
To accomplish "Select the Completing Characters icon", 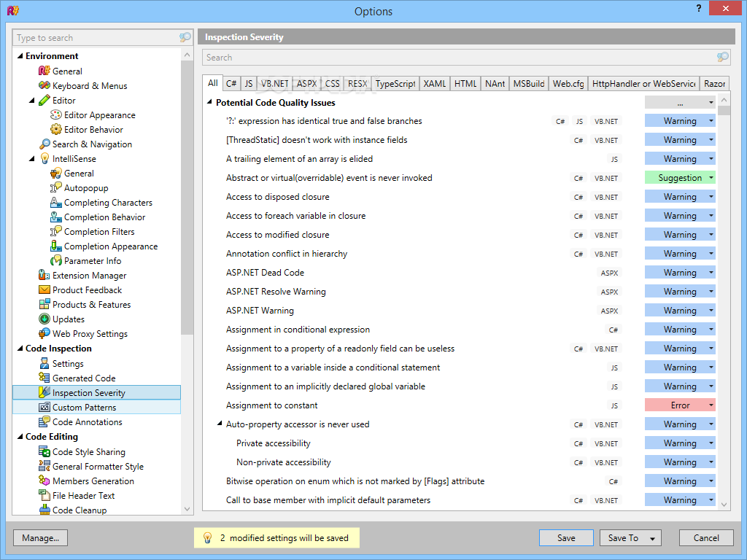I will coord(55,203).
